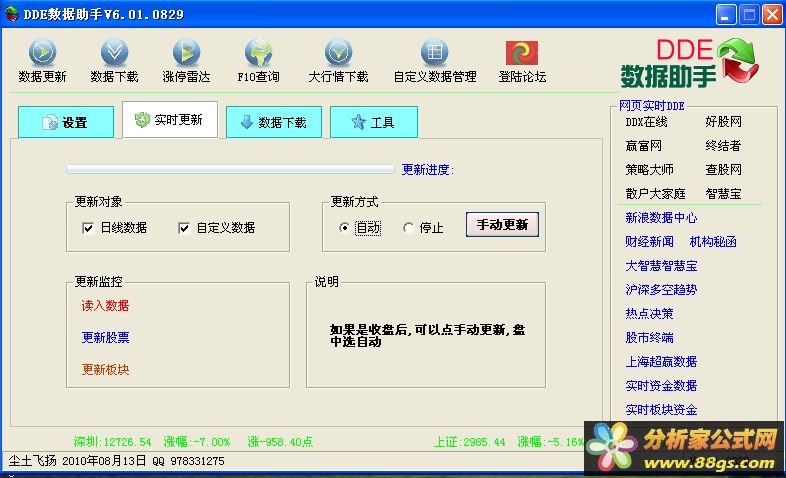Viewport: 786px width, 478px height.
Task: Click the 更新板块 status text
Action: point(105,370)
